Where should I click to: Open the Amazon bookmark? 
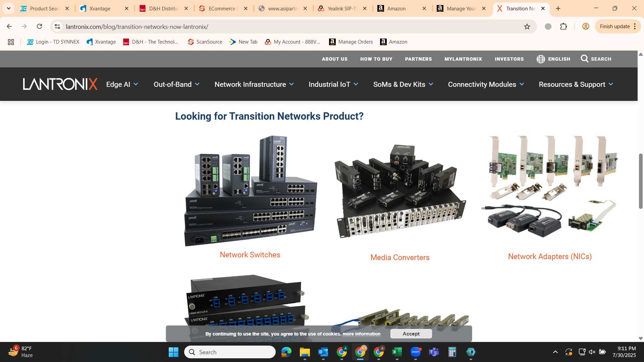(394, 42)
